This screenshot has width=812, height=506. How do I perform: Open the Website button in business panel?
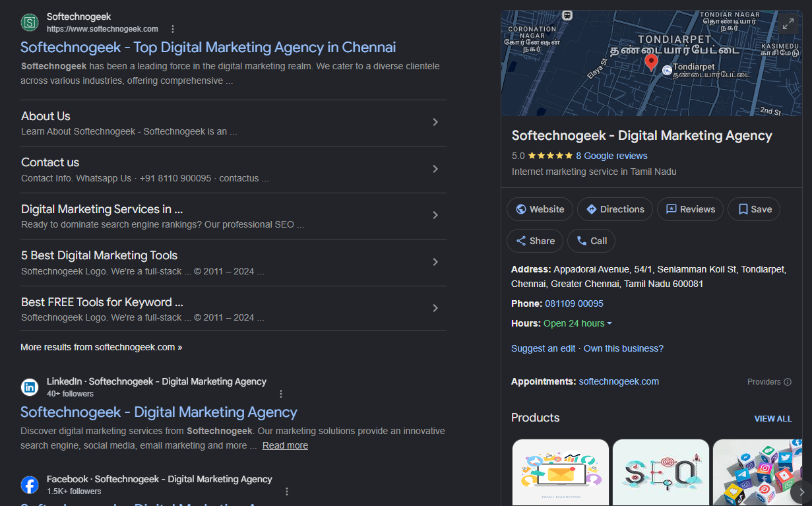(540, 209)
